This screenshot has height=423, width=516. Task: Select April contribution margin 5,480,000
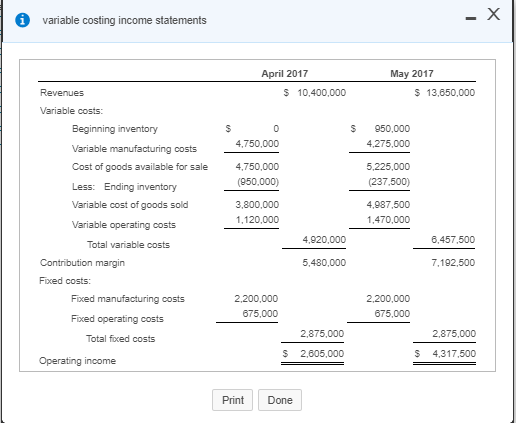tap(324, 263)
